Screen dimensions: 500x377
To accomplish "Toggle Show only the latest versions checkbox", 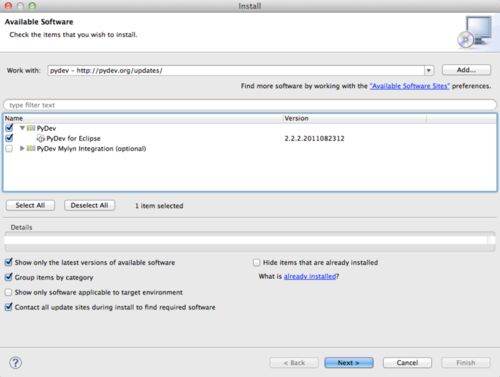I will 9,262.
